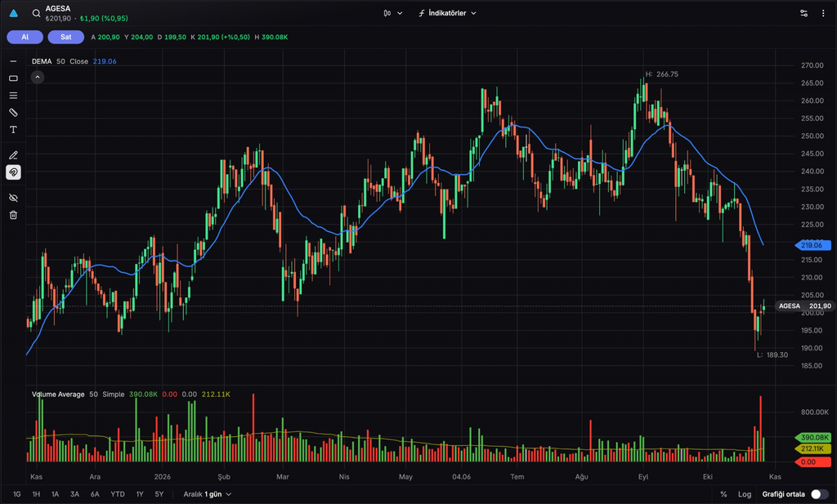
Task: Open the candlestick chart type dropdown
Action: pos(393,13)
